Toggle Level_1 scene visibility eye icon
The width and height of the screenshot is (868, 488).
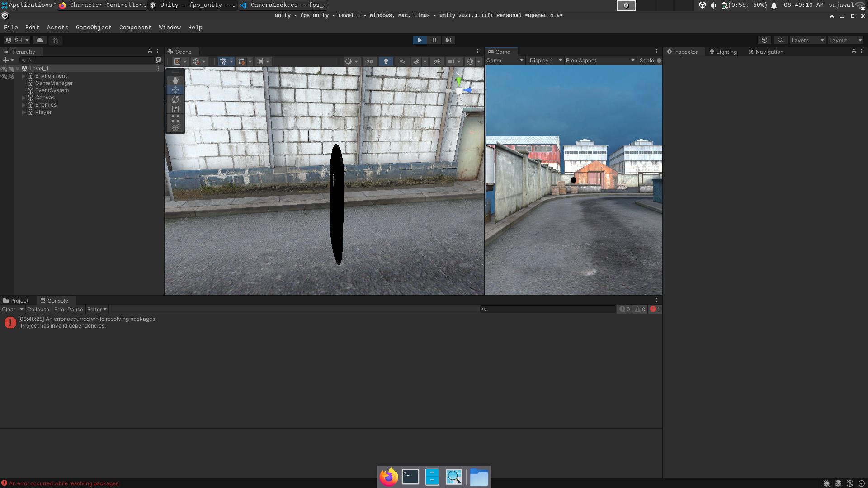tap(4, 69)
